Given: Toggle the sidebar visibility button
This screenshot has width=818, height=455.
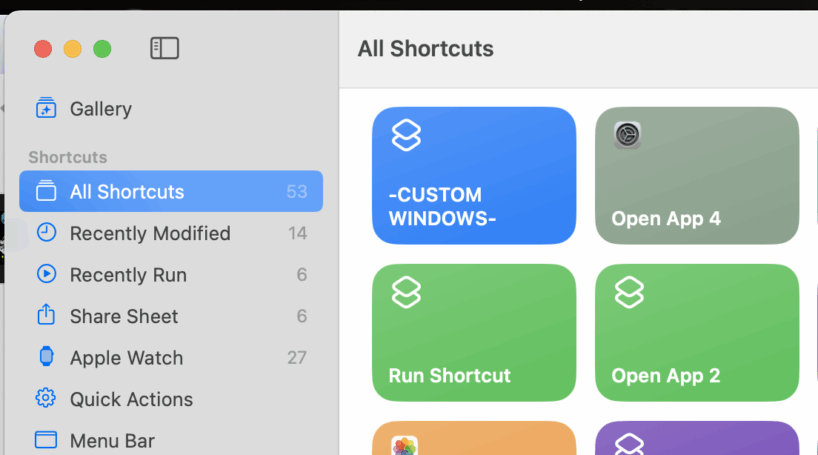Looking at the screenshot, I should click(x=164, y=49).
